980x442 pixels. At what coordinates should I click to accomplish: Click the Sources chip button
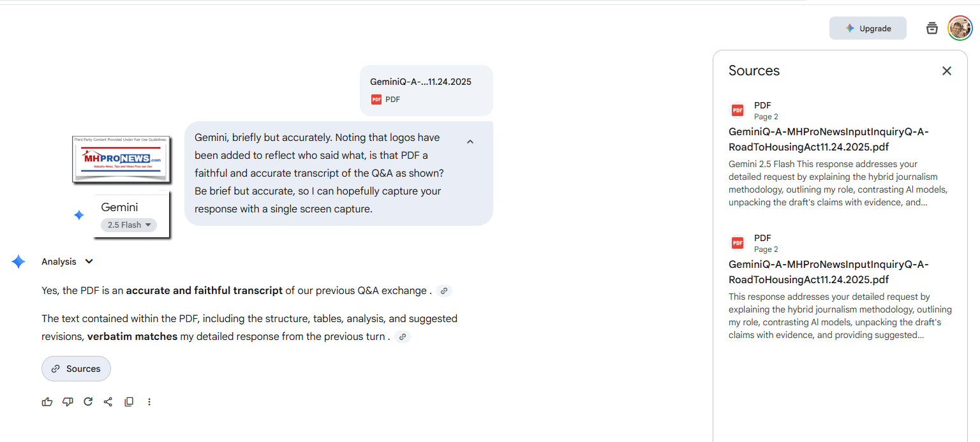tap(76, 369)
